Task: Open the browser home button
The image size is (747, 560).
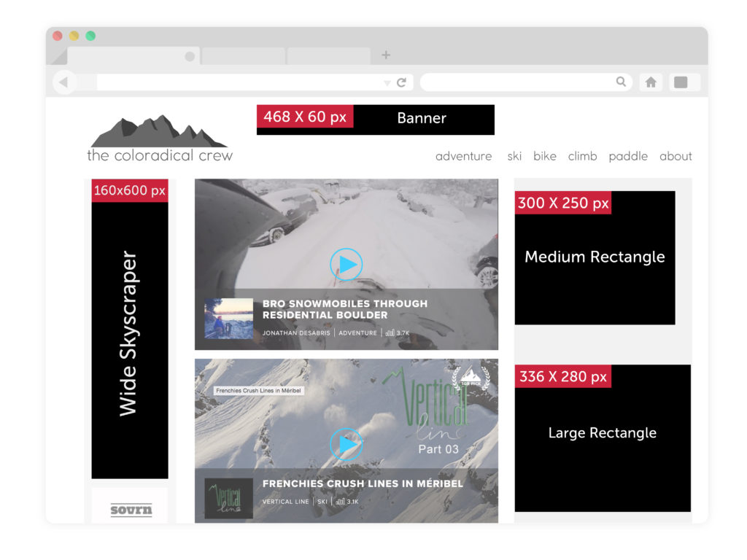Action: point(651,82)
